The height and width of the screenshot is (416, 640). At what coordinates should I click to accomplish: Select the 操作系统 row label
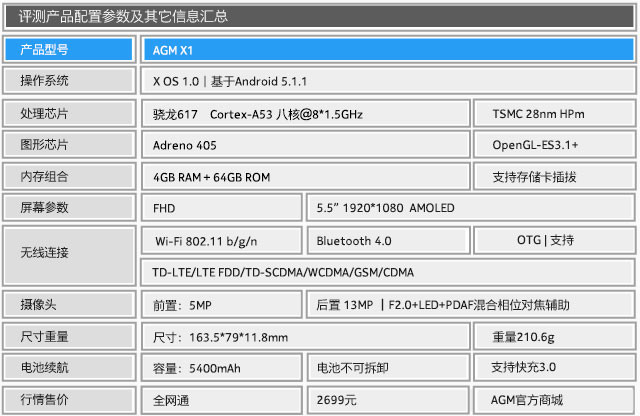pos(68,81)
